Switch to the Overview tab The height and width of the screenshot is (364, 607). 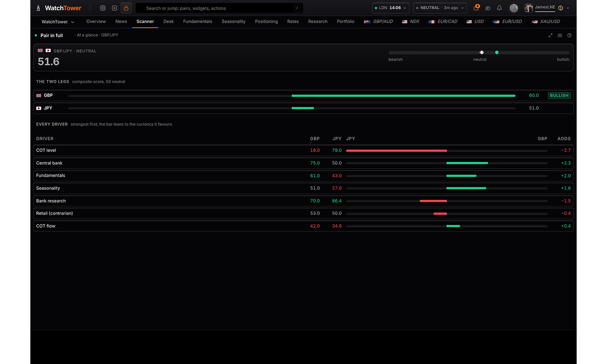click(x=96, y=21)
